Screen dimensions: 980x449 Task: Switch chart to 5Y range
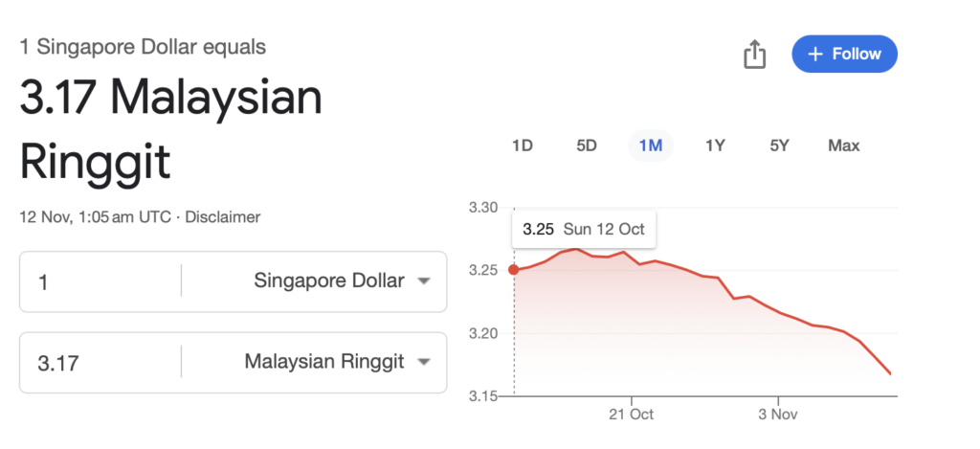pos(779,146)
